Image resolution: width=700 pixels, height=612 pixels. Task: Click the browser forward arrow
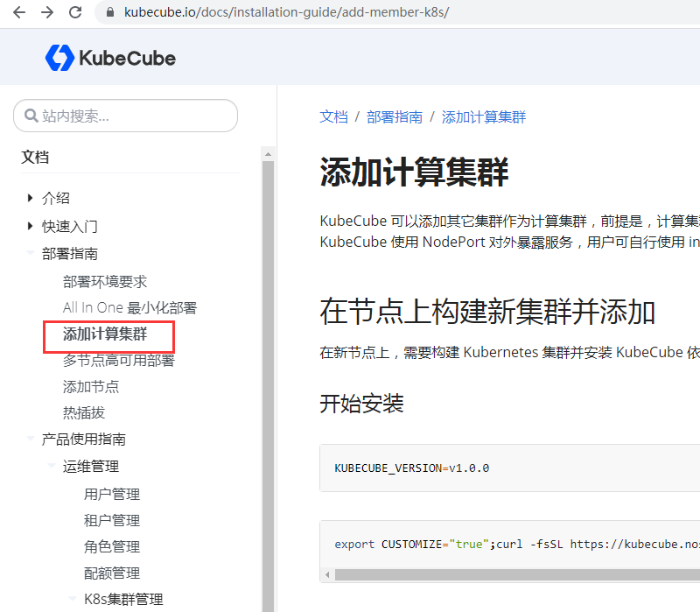point(47,12)
